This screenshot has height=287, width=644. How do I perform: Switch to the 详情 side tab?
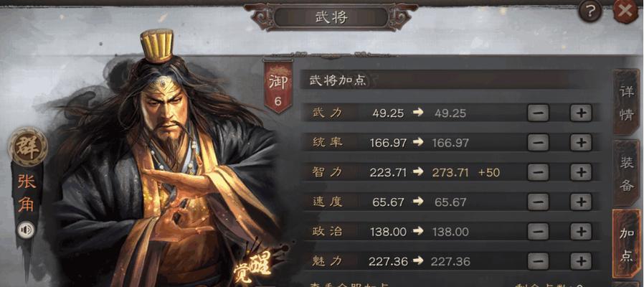[x=626, y=103]
